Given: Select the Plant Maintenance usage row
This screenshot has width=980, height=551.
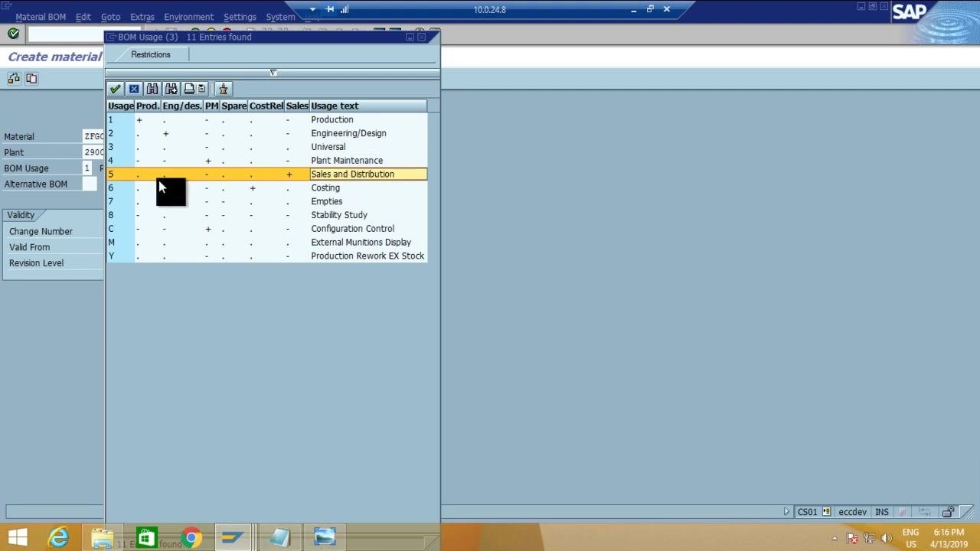Looking at the screenshot, I should 266,161.
